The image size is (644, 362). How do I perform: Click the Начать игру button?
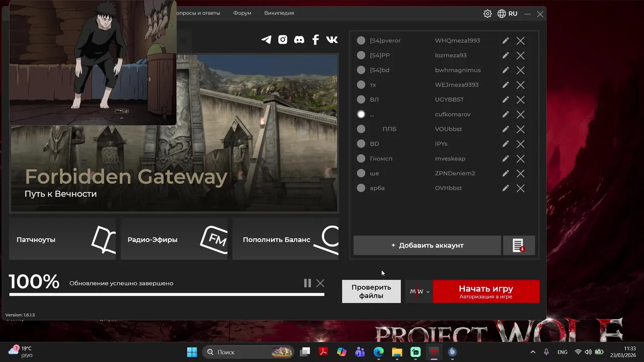486,292
